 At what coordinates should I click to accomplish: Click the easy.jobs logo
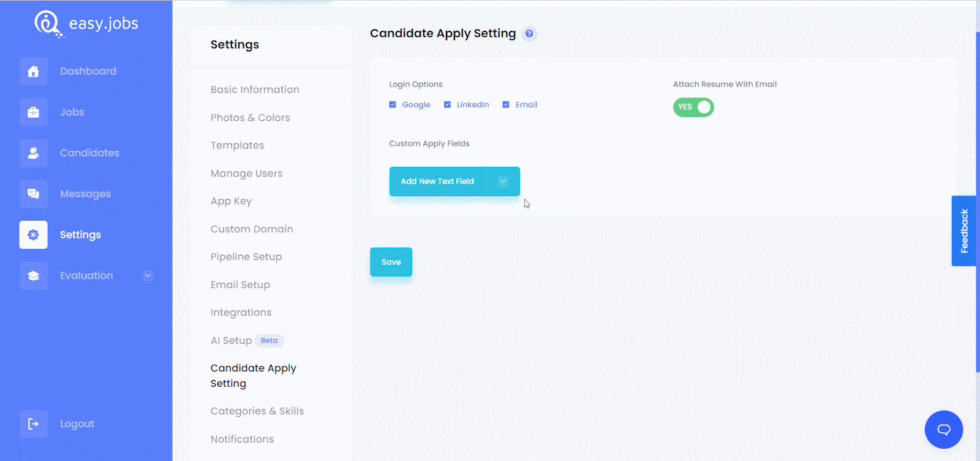click(x=86, y=24)
